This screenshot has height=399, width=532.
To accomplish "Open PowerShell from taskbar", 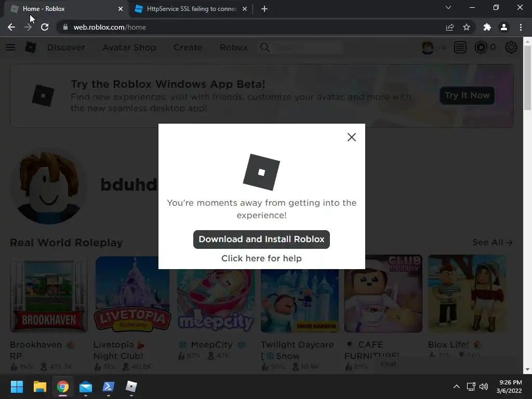I will coord(109,387).
